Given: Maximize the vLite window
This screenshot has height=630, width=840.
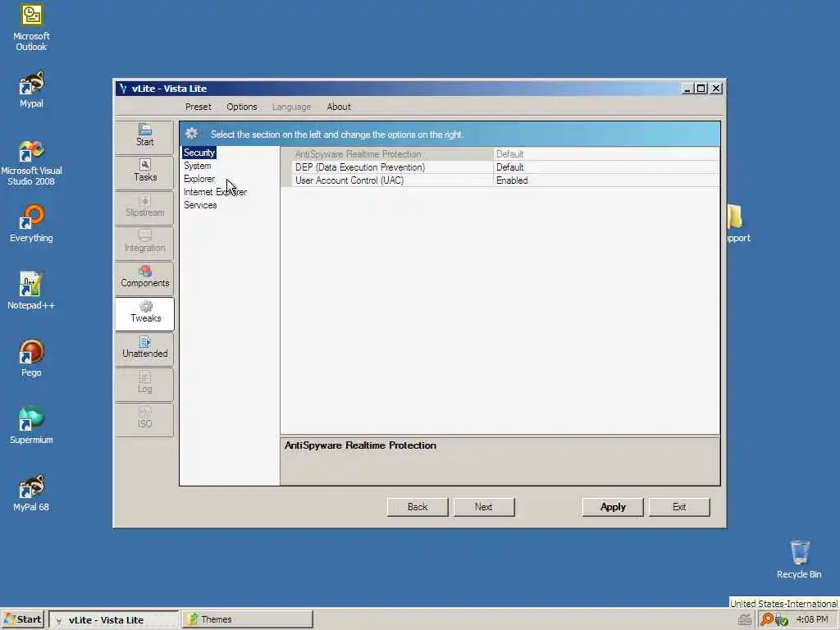Looking at the screenshot, I should [701, 89].
